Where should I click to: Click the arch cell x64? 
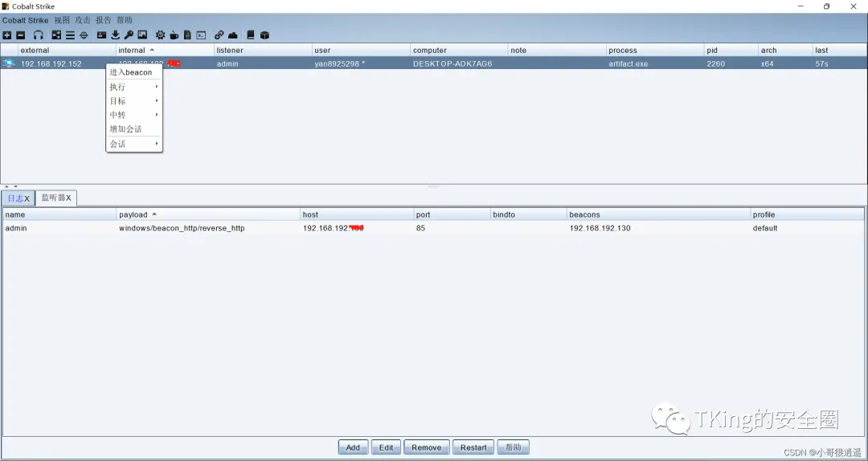pos(768,63)
